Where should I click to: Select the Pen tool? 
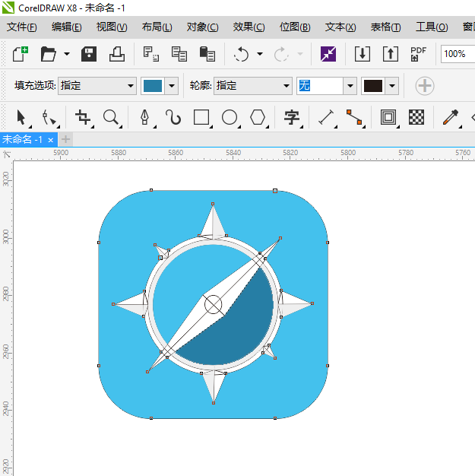144,118
